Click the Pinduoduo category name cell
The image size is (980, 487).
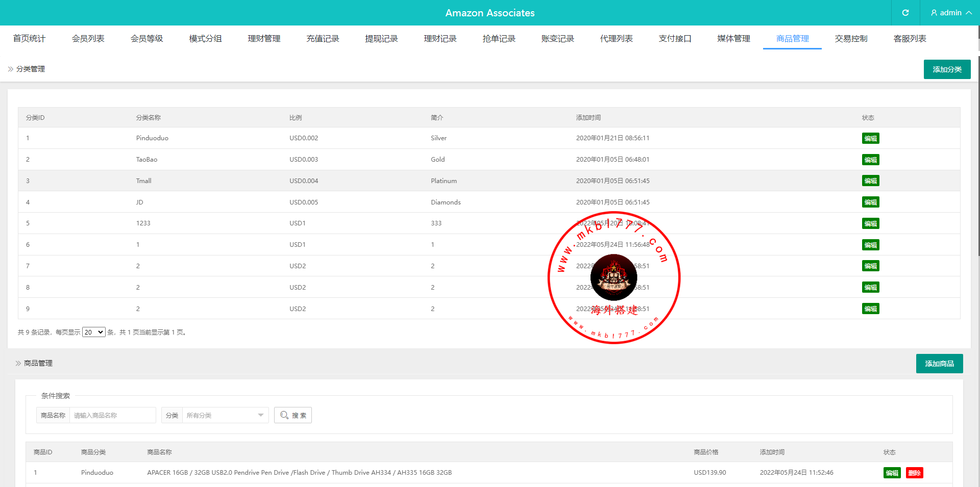(152, 138)
